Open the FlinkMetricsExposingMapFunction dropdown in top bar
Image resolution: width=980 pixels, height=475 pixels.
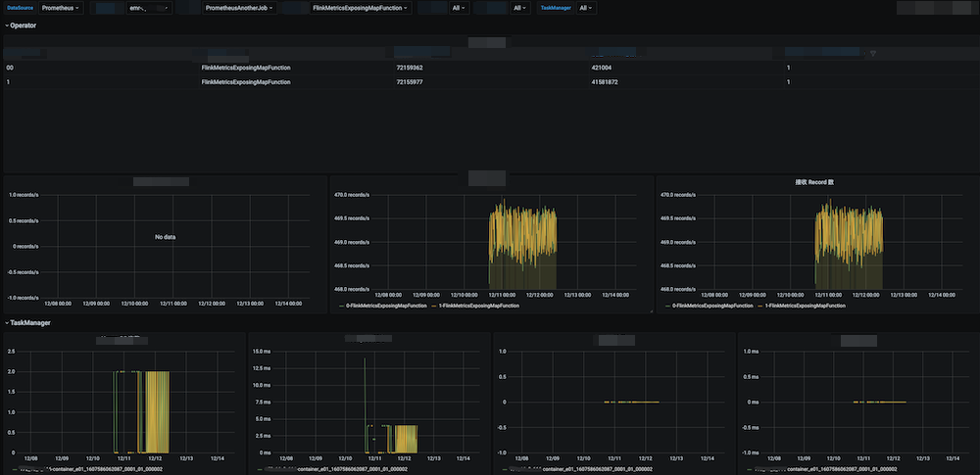tap(360, 8)
